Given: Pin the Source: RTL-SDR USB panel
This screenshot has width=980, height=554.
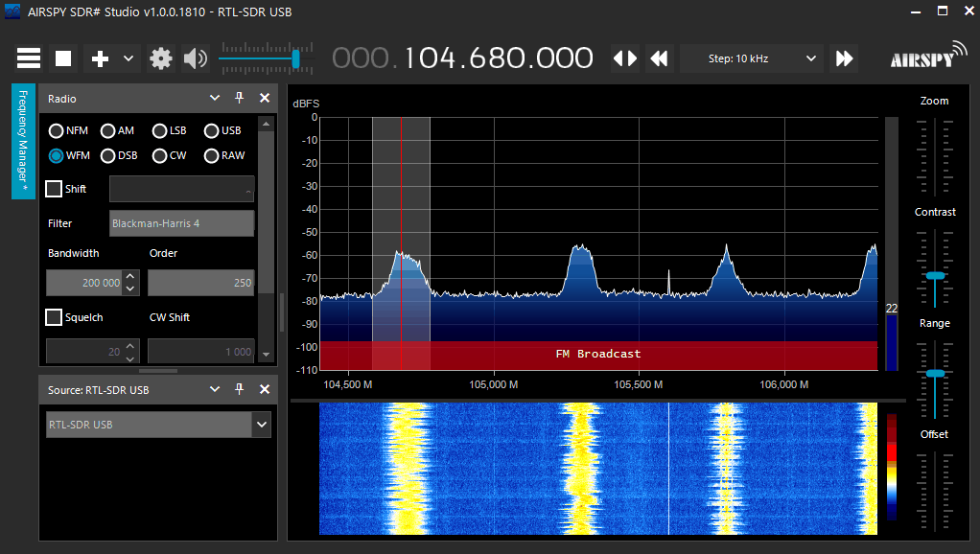Looking at the screenshot, I should pos(239,389).
